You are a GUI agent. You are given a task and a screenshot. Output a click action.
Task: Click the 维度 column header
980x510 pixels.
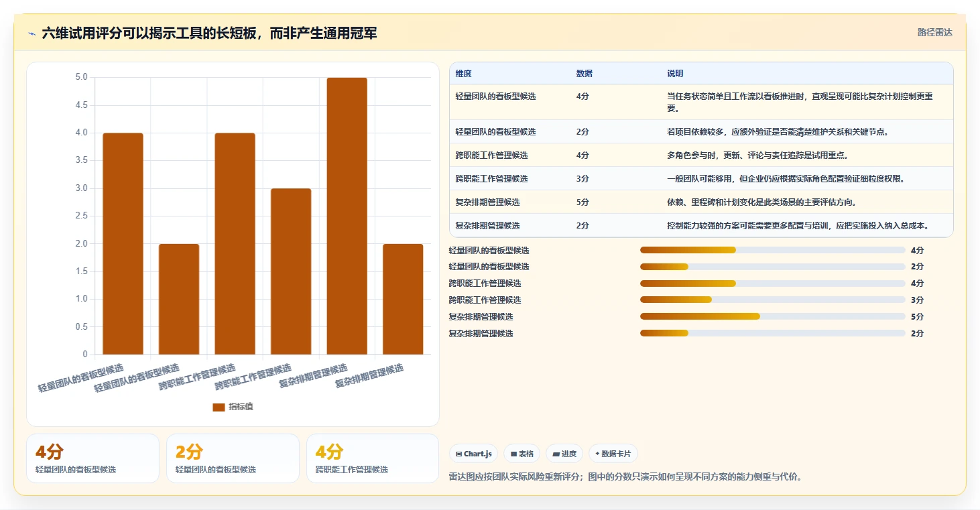(x=463, y=74)
